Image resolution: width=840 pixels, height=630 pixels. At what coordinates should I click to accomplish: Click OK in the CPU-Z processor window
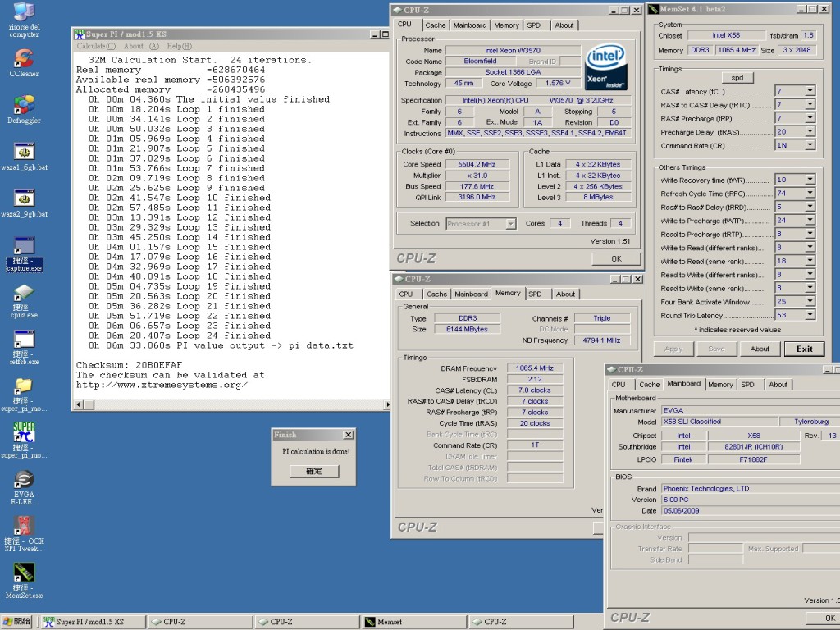pyautogui.click(x=616, y=258)
